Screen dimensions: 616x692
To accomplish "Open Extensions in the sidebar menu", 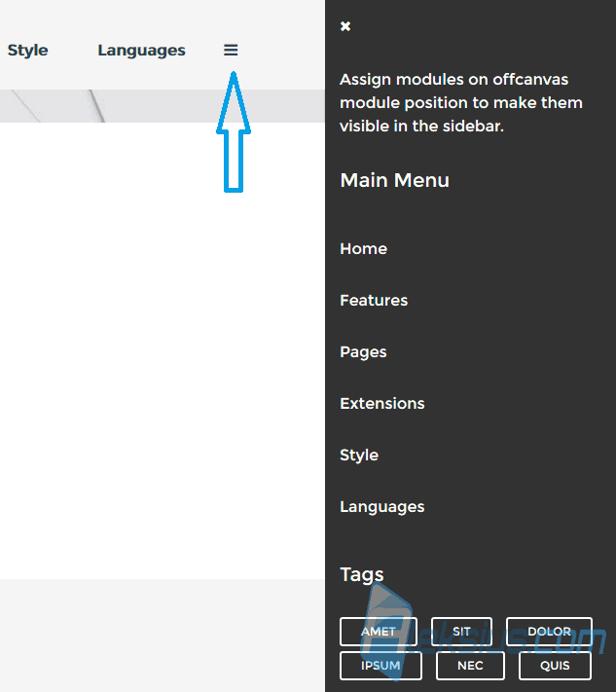I will coord(382,404).
